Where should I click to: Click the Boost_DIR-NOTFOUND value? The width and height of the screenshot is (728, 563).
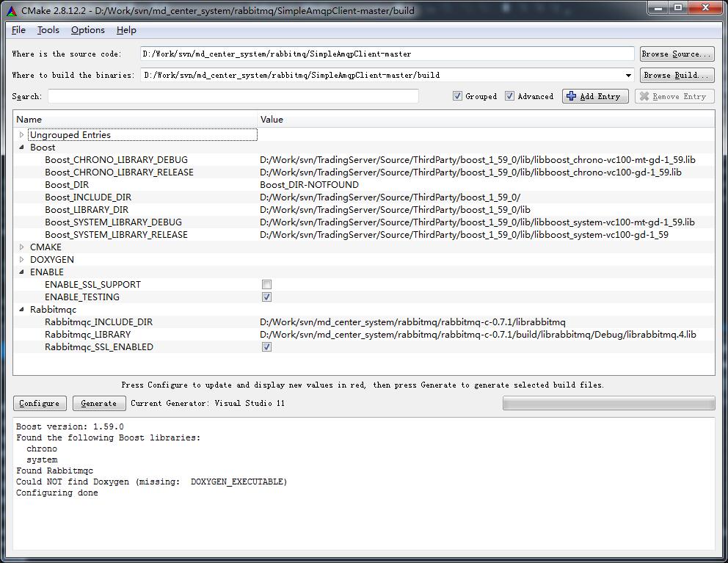309,185
